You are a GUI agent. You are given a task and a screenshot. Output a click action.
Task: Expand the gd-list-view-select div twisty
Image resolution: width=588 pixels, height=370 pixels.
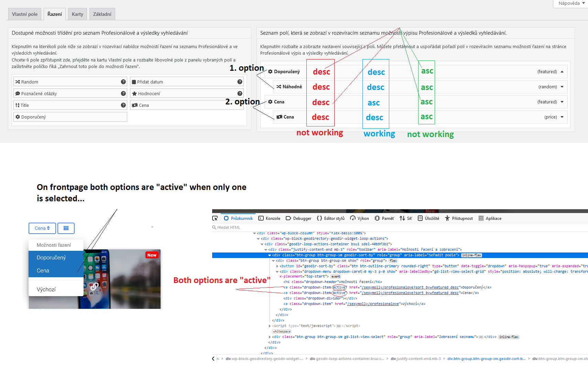click(x=270, y=337)
